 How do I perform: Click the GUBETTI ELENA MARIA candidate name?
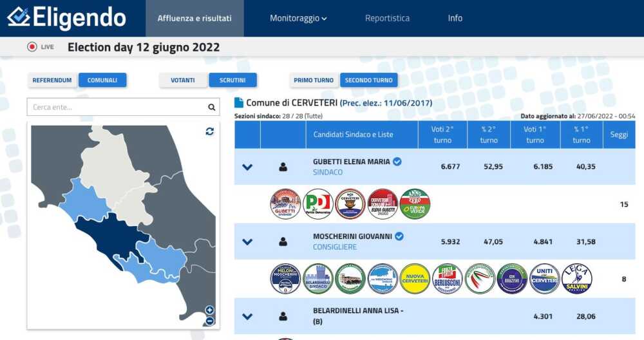(352, 162)
